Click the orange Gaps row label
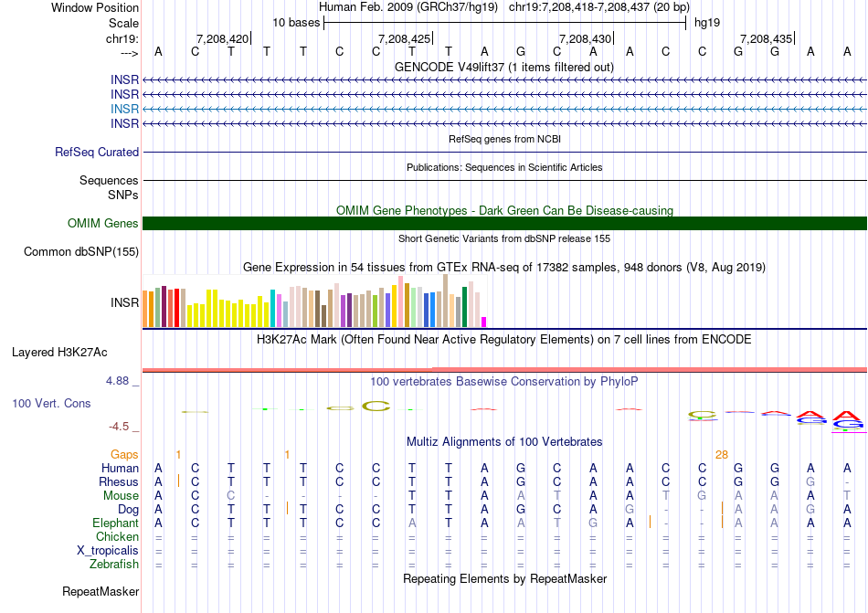The height and width of the screenshot is (613, 868). (x=124, y=454)
